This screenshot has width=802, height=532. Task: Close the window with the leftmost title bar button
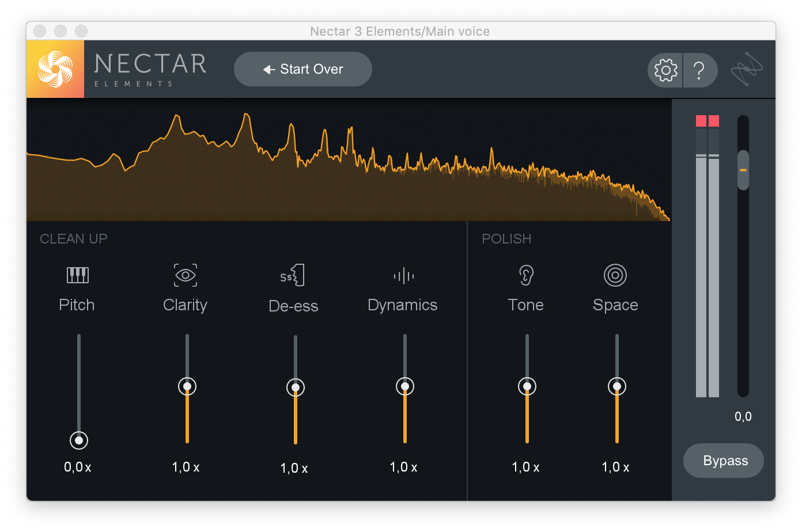click(x=40, y=31)
